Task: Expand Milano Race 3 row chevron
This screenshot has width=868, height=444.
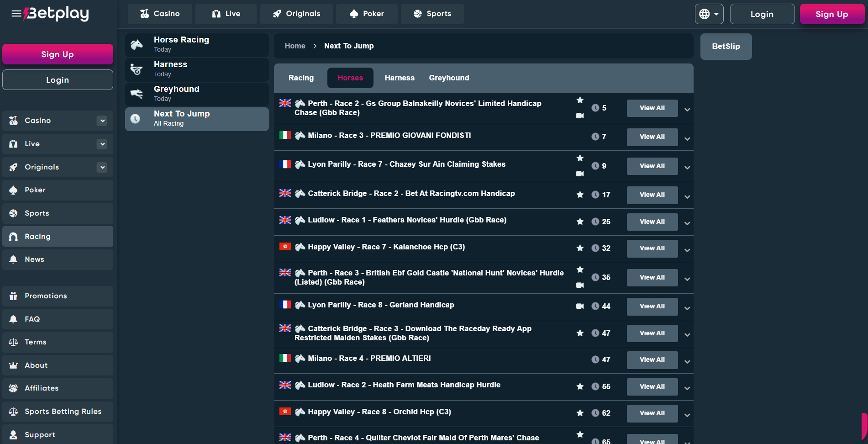Action: (687, 138)
